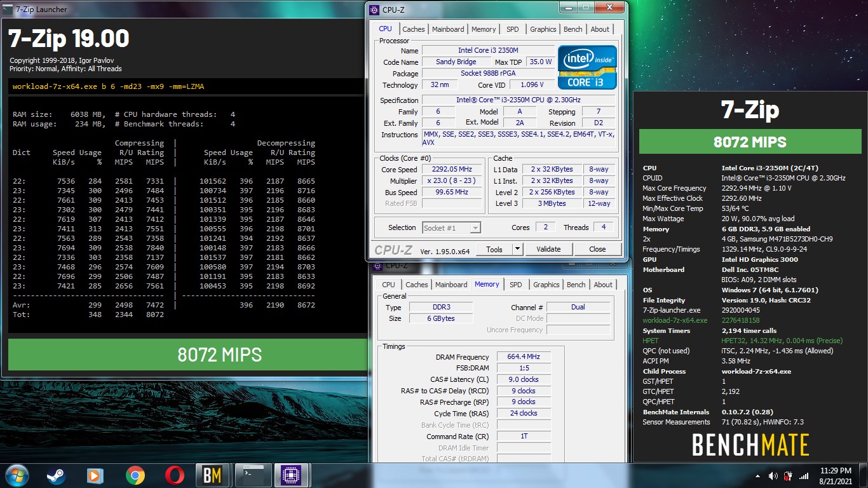The height and width of the screenshot is (488, 868).
Task: Open the network signal tray icon
Action: 804,476
